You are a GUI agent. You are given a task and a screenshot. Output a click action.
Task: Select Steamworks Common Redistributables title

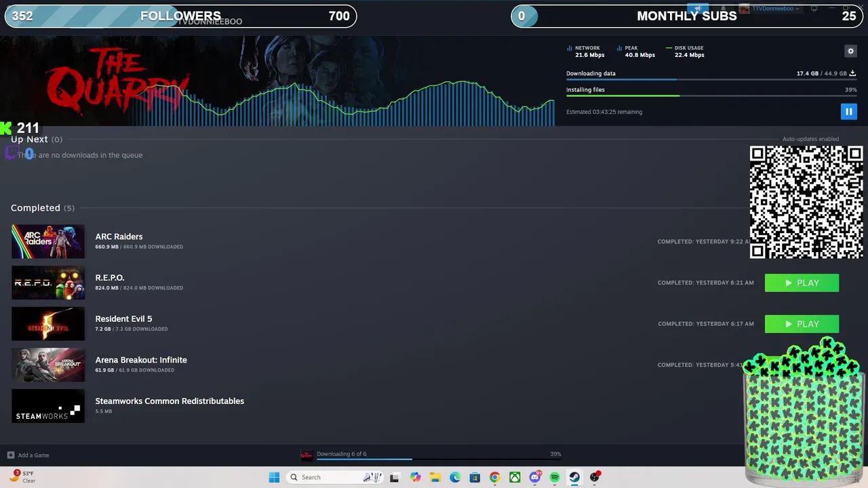point(170,401)
